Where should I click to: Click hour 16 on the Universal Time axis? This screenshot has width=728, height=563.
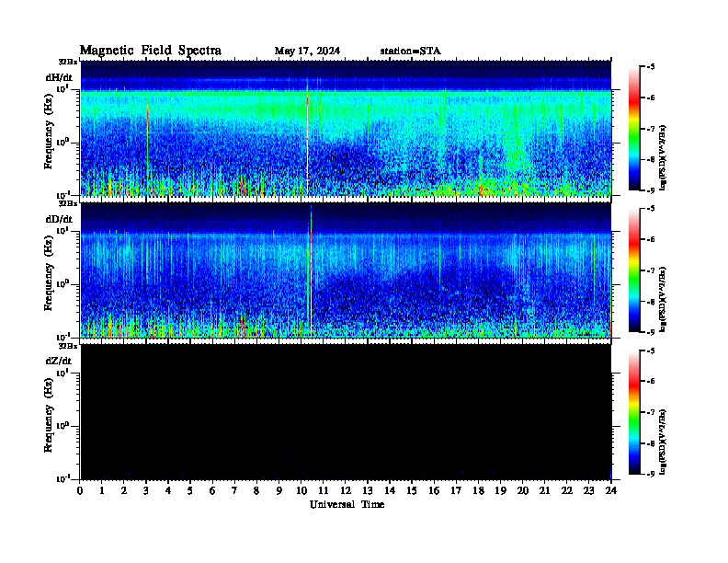pyautogui.click(x=434, y=491)
